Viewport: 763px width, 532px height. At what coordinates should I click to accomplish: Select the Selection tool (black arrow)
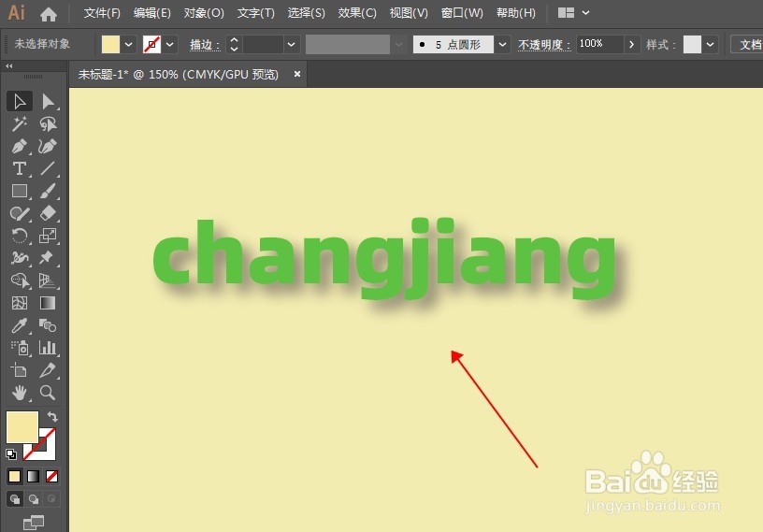coord(20,101)
